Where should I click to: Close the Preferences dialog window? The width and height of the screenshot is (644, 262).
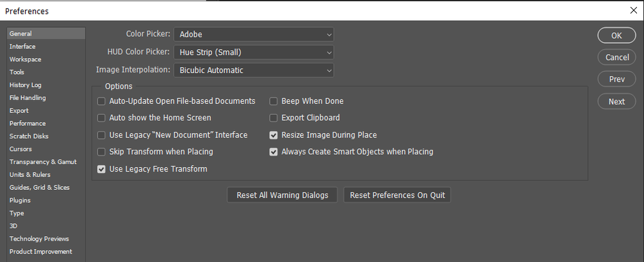tap(633, 10)
